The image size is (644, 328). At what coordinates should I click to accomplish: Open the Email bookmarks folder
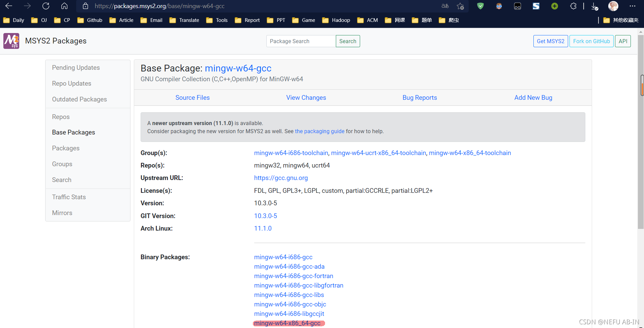pos(151,20)
